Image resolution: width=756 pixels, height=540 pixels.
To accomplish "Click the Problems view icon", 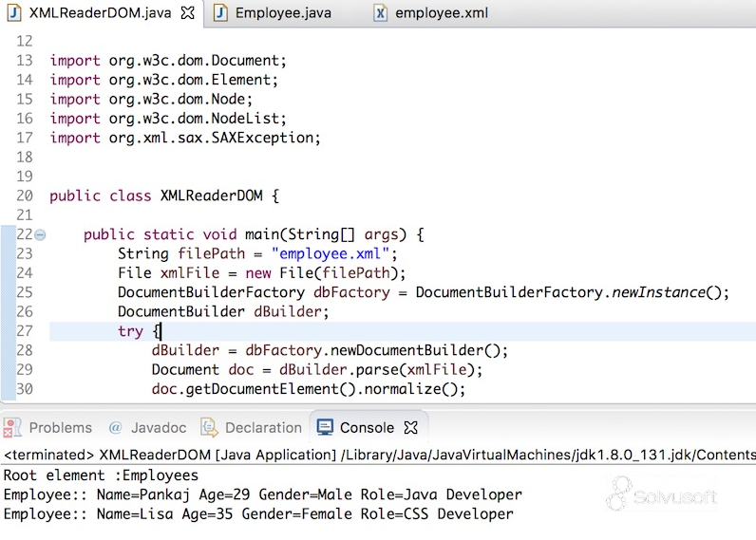I will click(12, 427).
